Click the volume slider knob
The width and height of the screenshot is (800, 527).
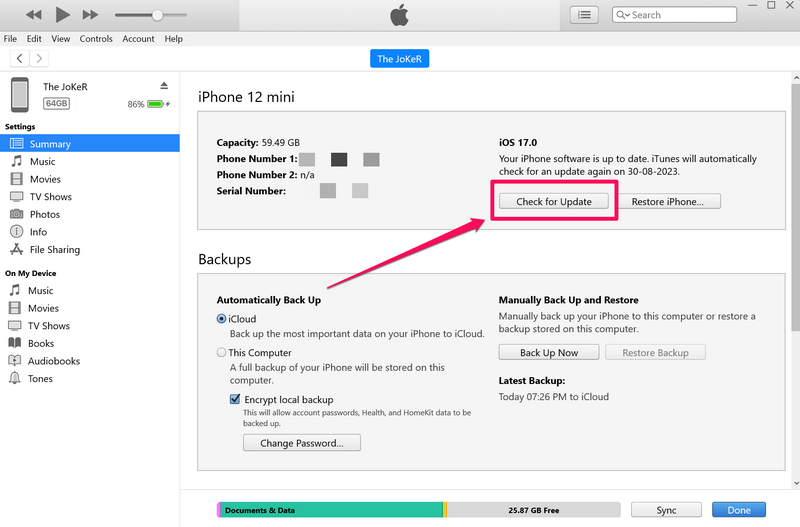tap(157, 15)
